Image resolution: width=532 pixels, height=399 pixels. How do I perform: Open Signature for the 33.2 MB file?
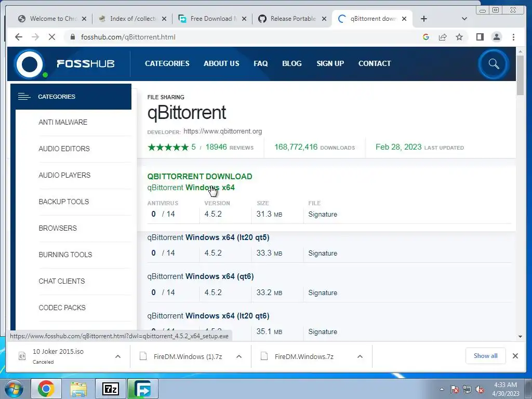323,293
